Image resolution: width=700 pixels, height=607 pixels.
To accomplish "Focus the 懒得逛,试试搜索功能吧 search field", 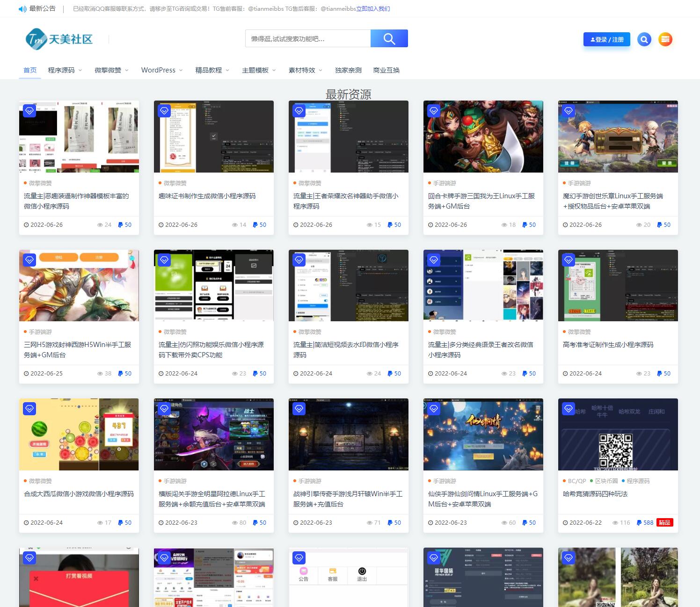I will click(308, 38).
